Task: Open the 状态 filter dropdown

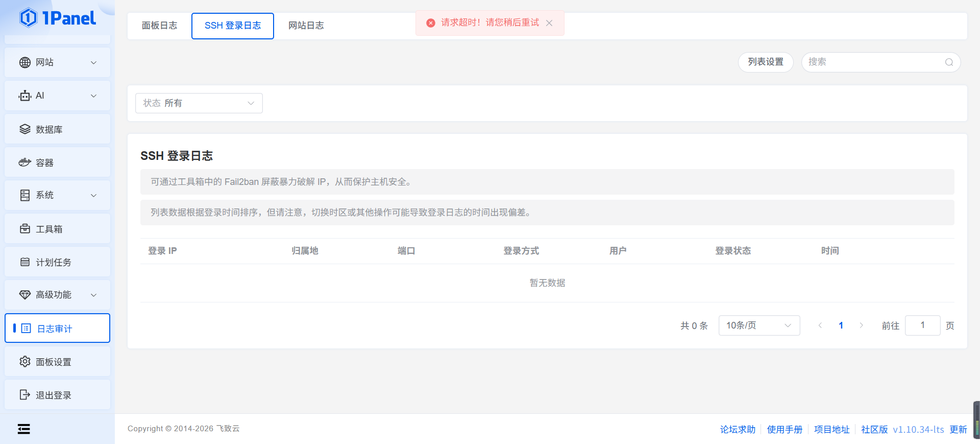Action: [x=199, y=103]
